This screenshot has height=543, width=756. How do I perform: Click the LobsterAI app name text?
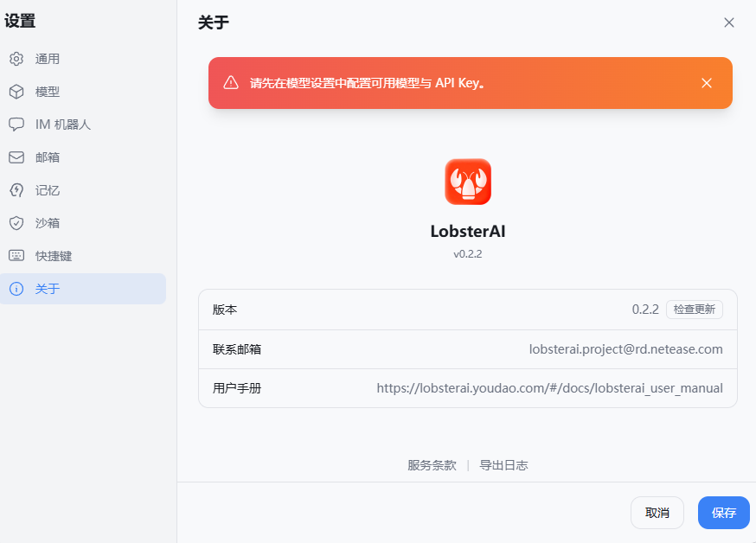pyautogui.click(x=468, y=232)
